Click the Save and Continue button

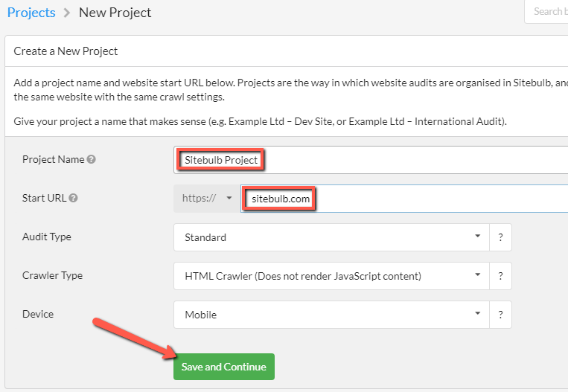[224, 367]
